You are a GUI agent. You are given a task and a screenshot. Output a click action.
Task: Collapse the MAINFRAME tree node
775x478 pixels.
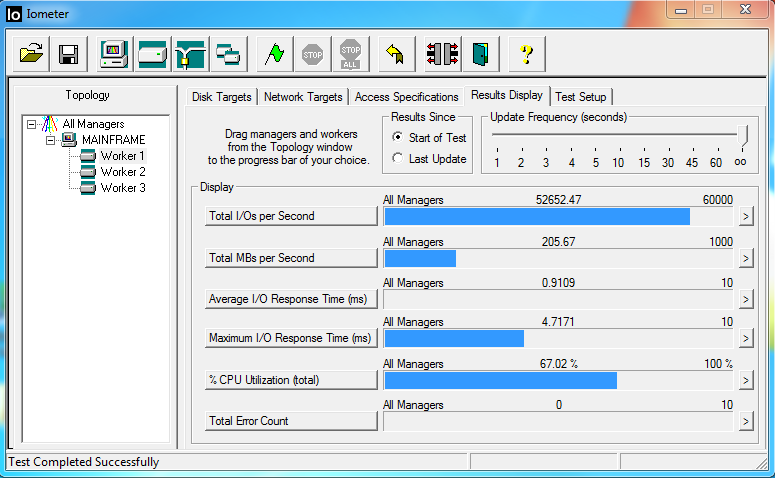(x=50, y=140)
